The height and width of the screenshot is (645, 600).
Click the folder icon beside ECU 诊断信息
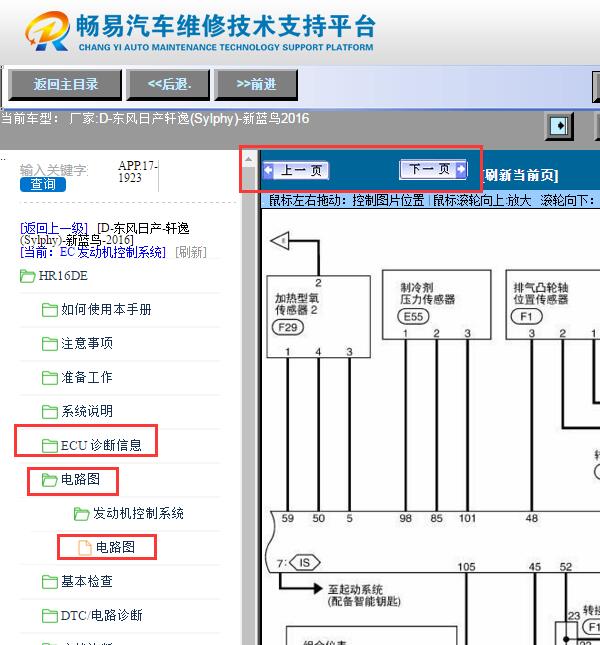click(50, 445)
